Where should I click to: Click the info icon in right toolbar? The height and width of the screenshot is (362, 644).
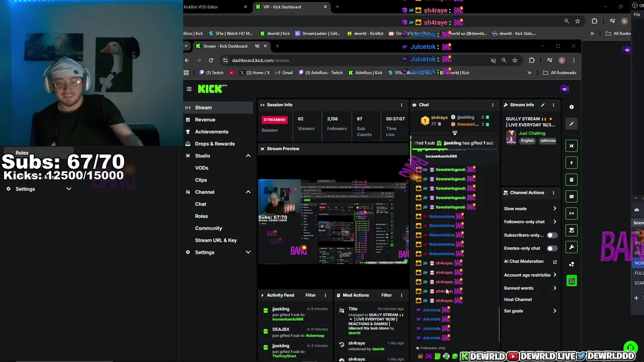pos(572,107)
